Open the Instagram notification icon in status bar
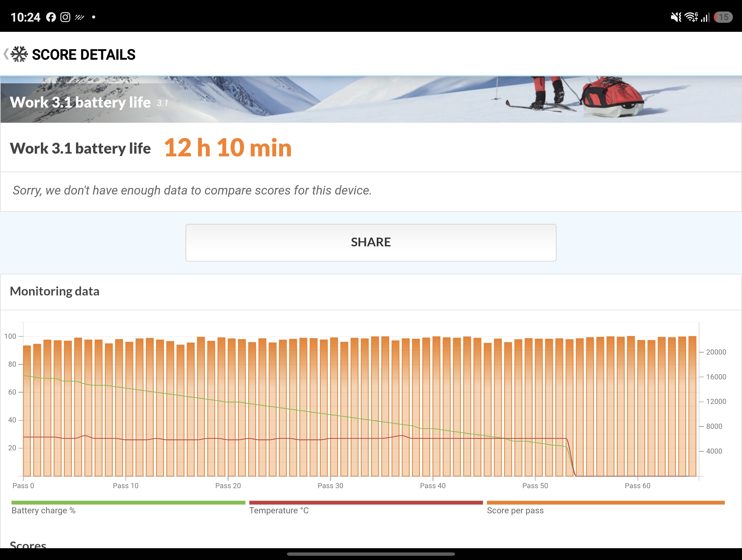The height and width of the screenshot is (560, 742). 65,17
